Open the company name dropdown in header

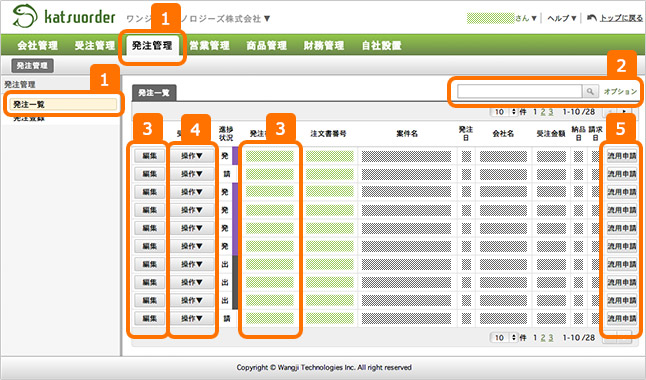267,19
